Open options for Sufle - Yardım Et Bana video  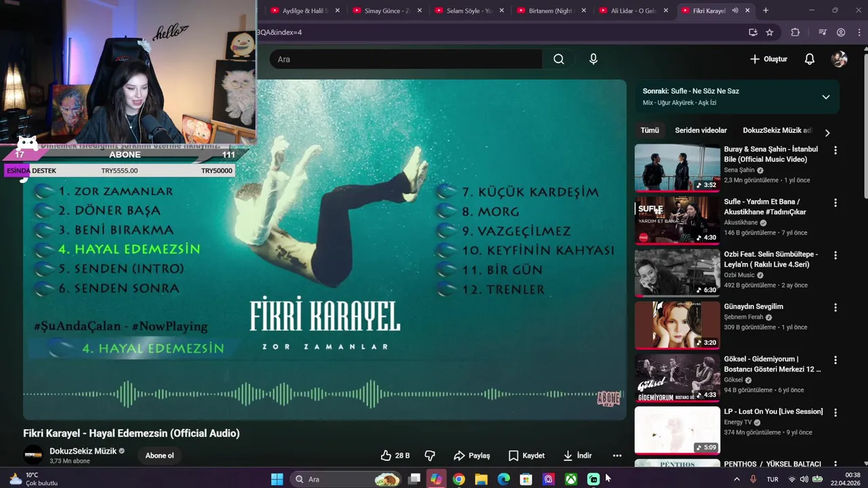835,203
